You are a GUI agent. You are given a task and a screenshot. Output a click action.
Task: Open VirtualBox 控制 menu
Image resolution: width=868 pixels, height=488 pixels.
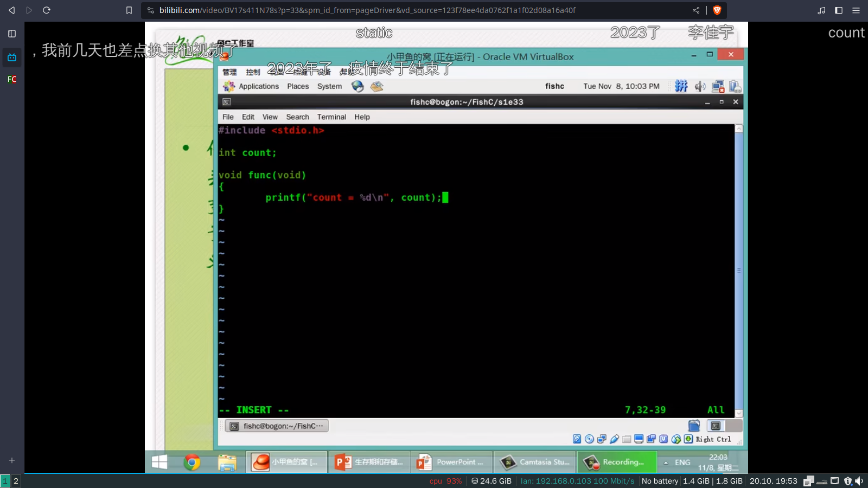point(253,72)
